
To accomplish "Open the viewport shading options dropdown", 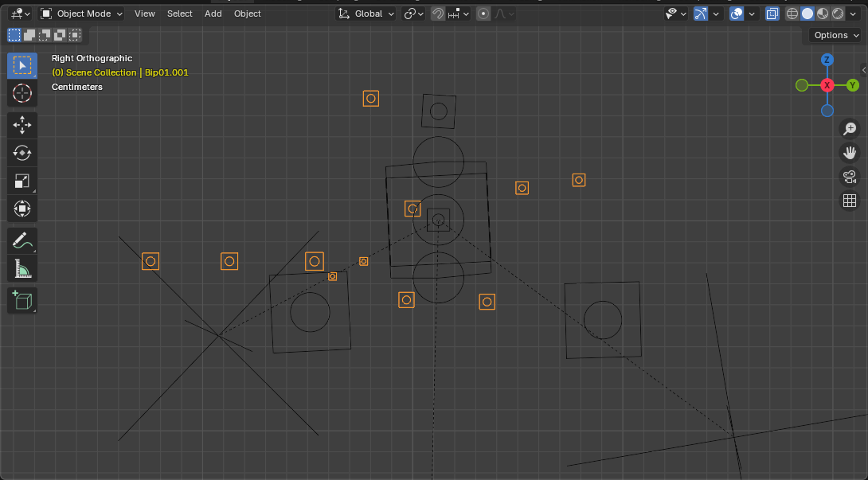I will coord(853,14).
